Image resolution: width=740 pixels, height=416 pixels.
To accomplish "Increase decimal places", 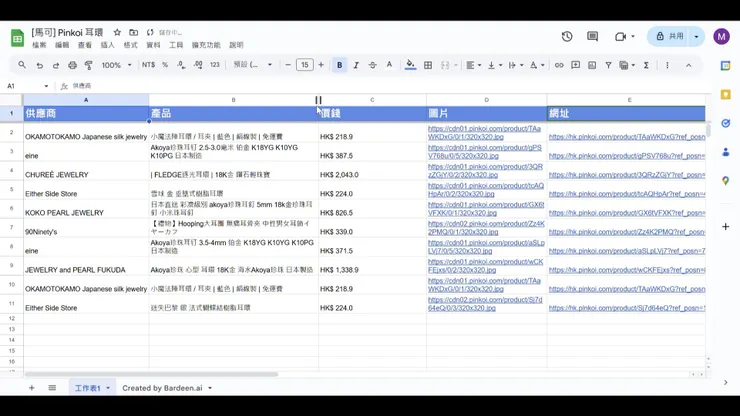I will pos(198,65).
